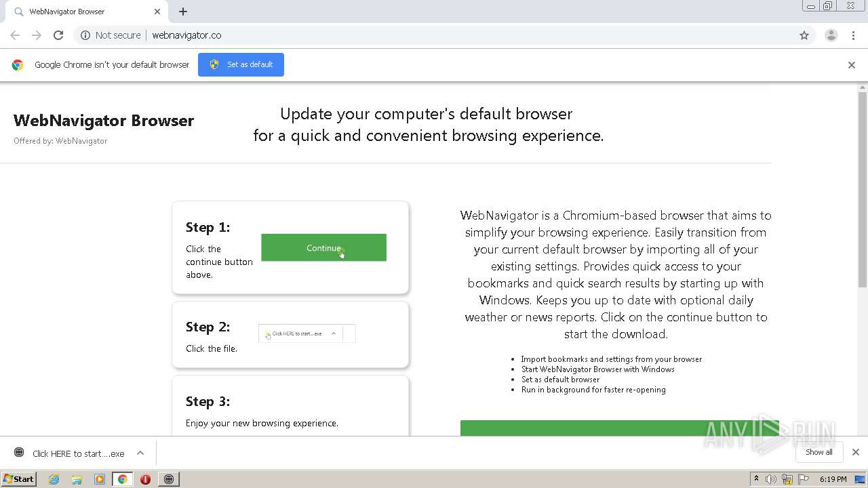Bookmark this page with the star icon

coord(804,35)
